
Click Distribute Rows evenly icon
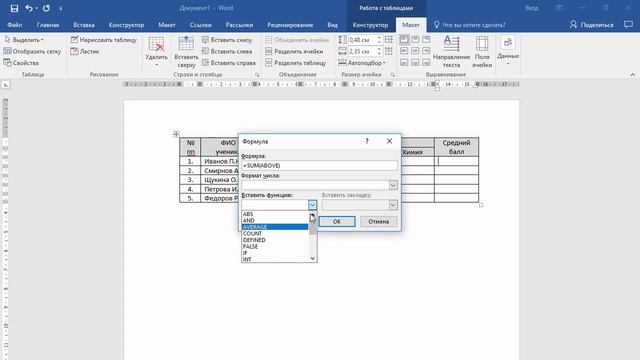point(389,40)
